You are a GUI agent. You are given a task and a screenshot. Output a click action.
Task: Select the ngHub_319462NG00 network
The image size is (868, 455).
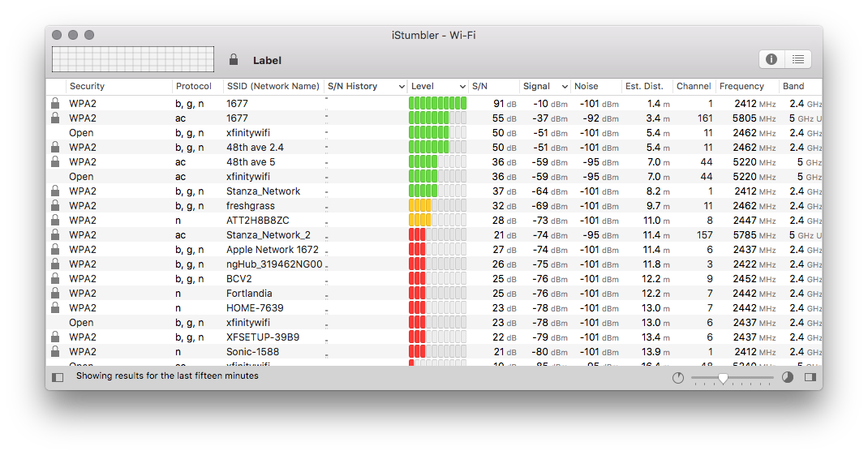(x=274, y=264)
